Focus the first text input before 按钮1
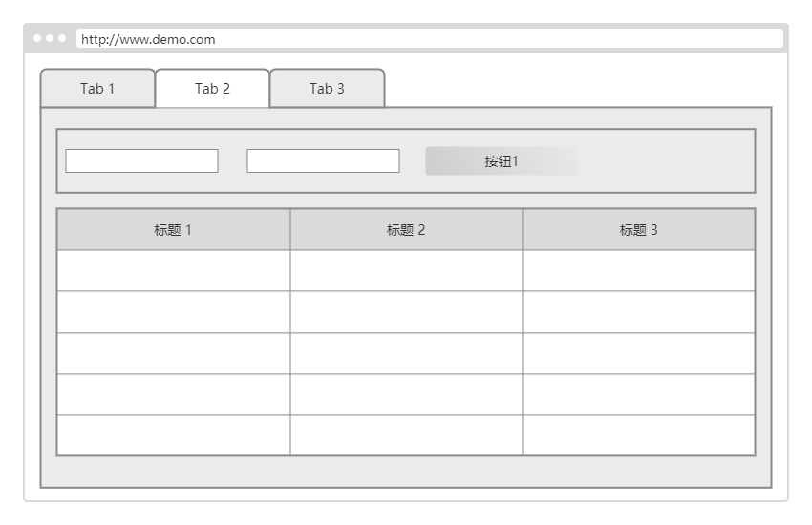812x525 pixels. point(142,161)
